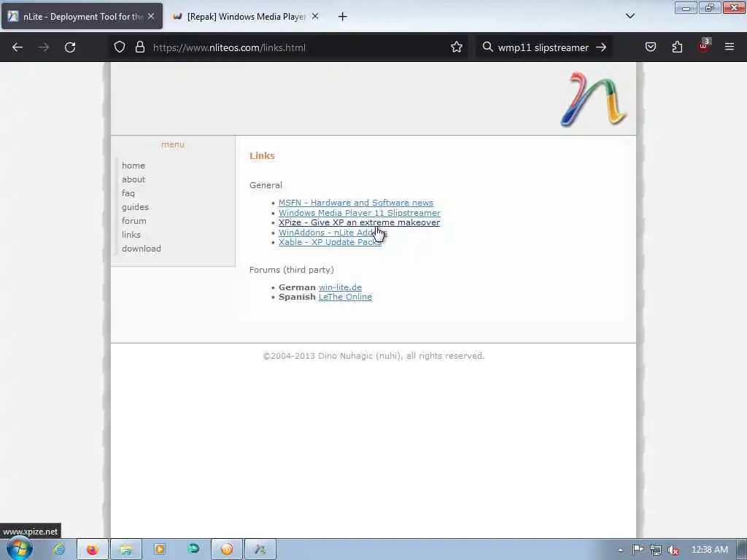This screenshot has width=747, height=560.
Task: Open the download menu item
Action: click(142, 248)
